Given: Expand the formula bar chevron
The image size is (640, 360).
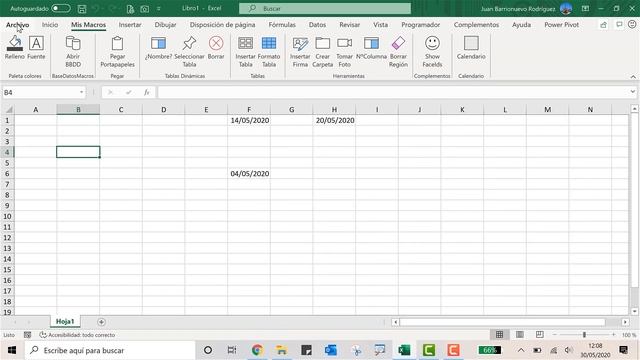Looking at the screenshot, I should [633, 92].
